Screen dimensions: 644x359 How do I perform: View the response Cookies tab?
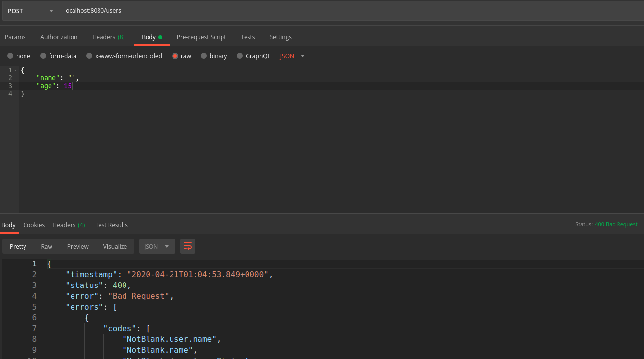[x=34, y=225]
